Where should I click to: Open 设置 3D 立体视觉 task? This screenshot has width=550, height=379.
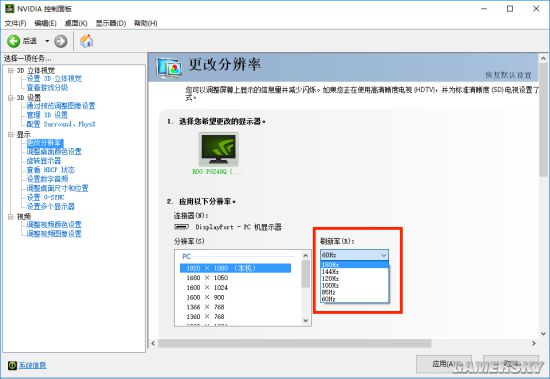54,79
